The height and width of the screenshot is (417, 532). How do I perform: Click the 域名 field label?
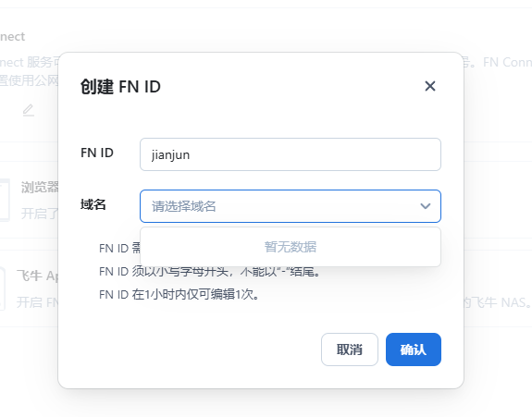[93, 204]
